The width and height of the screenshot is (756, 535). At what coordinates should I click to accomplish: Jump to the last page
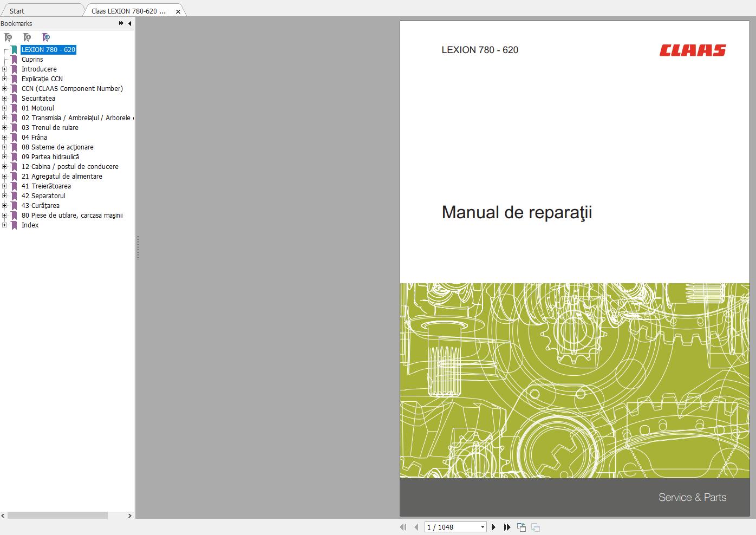coord(507,526)
